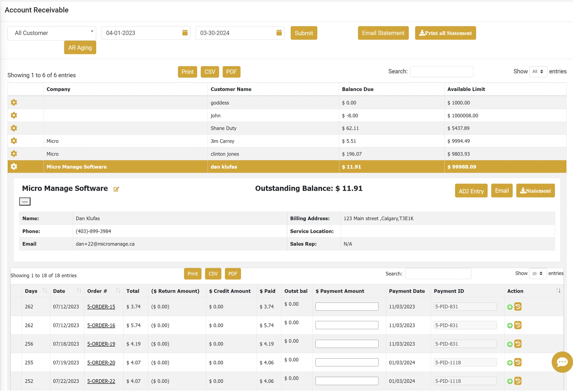
Task: Open the All Customer dropdown
Action: point(52,33)
